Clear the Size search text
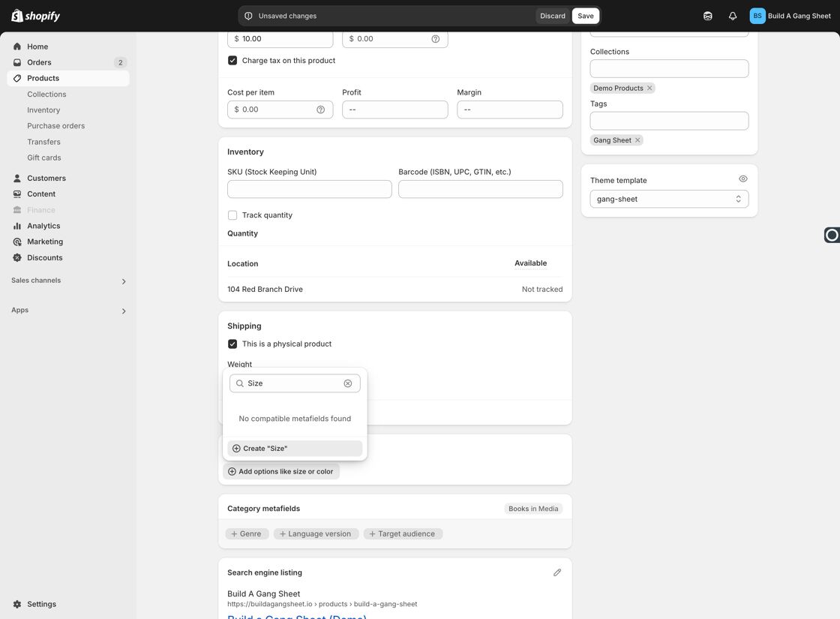The width and height of the screenshot is (840, 619). click(x=348, y=383)
